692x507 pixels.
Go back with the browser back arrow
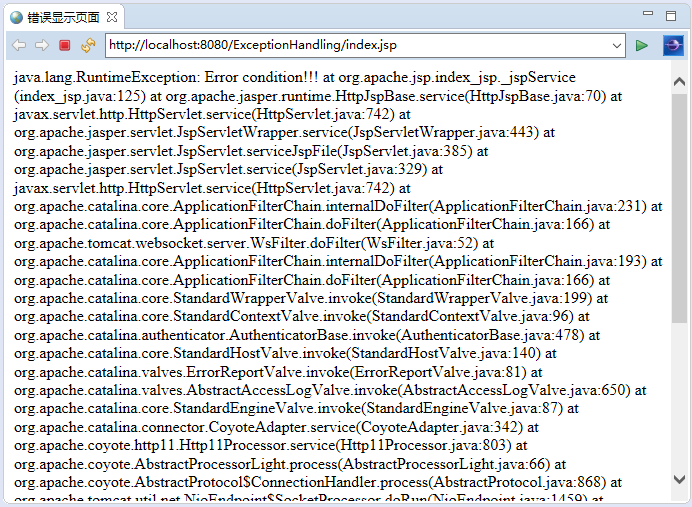[x=19, y=45]
